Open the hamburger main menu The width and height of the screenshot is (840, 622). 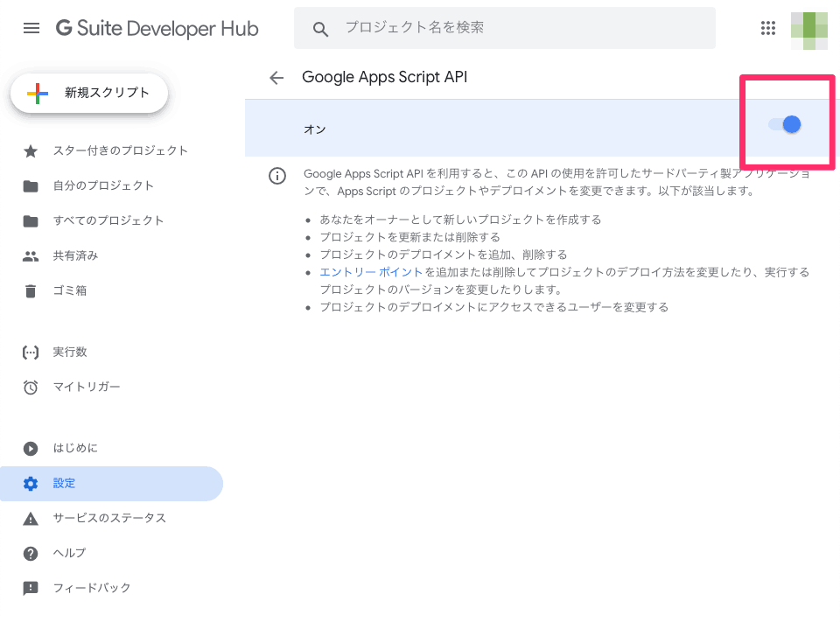tap(31, 28)
